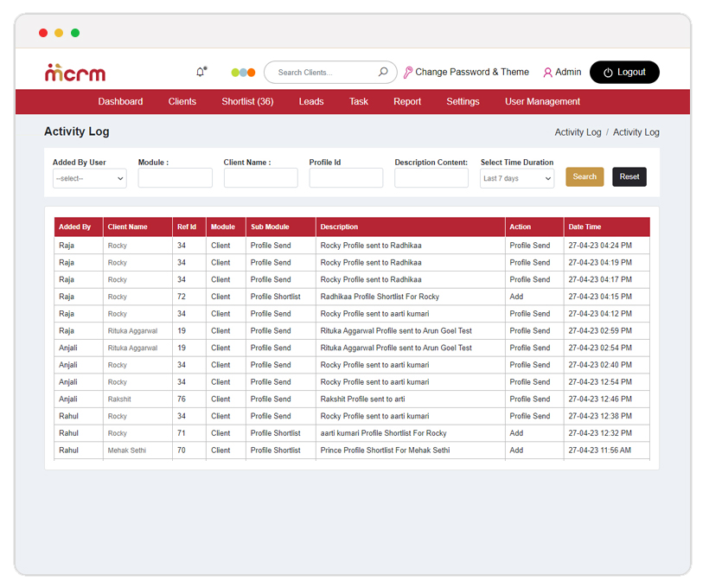Click the three colored dots theme icon
Screen dimensions: 709x588
click(243, 73)
